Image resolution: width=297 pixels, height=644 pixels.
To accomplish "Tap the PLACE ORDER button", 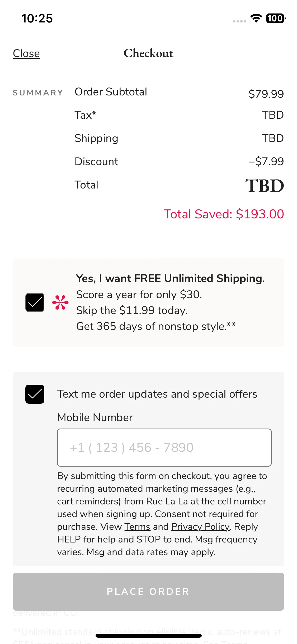I will pos(148,592).
